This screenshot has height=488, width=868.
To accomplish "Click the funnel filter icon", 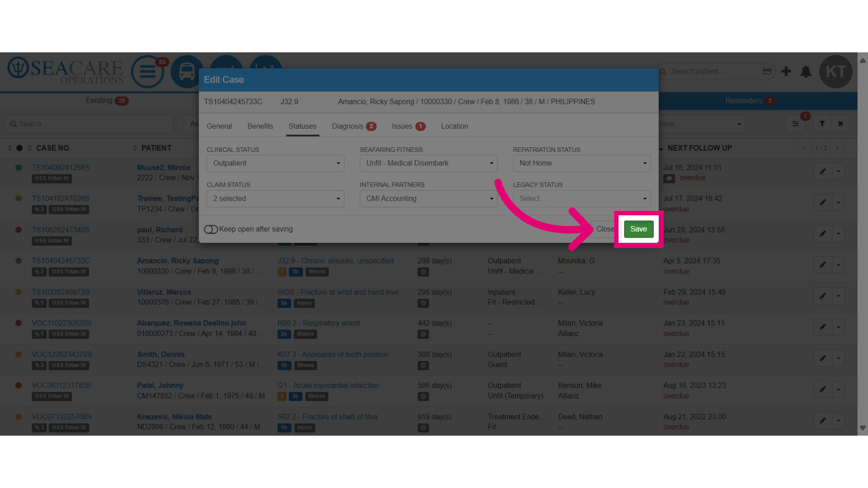I will click(822, 124).
